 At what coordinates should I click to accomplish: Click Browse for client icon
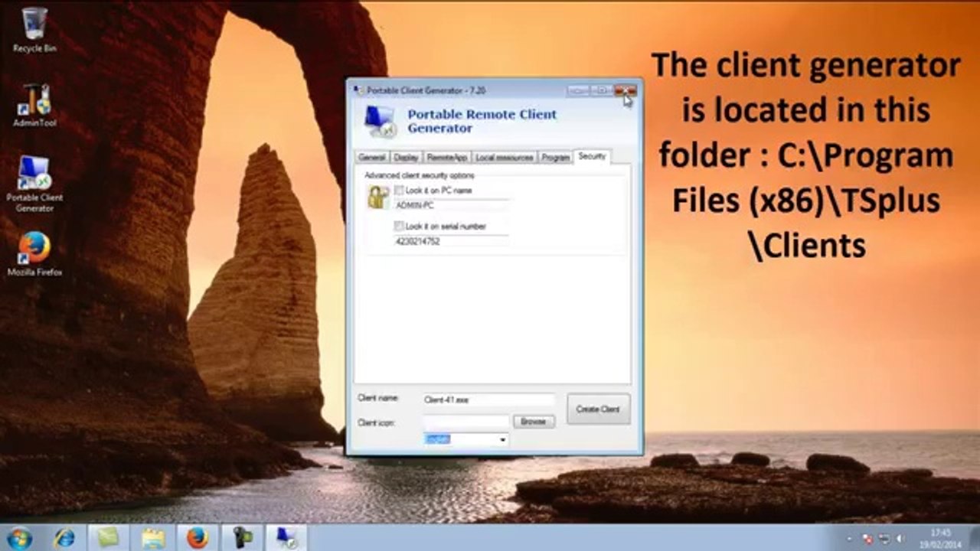pyautogui.click(x=534, y=422)
